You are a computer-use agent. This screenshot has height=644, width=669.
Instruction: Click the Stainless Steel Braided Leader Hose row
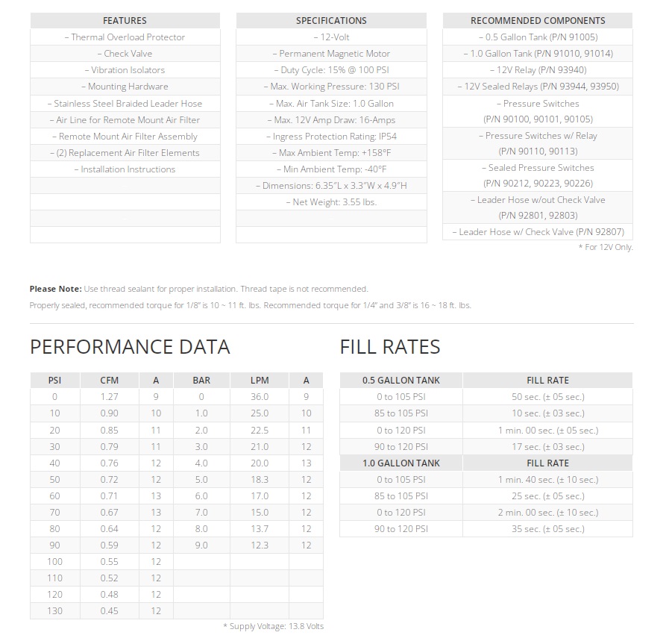coord(125,104)
